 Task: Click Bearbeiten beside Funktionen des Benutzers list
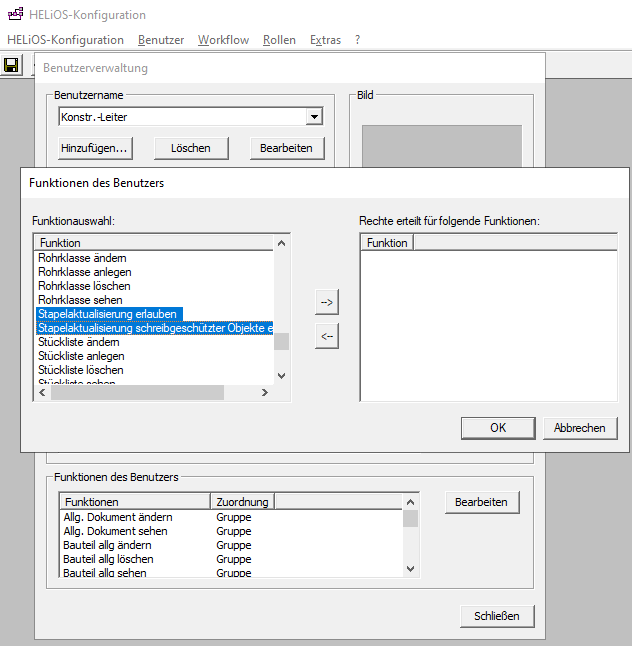(482, 502)
